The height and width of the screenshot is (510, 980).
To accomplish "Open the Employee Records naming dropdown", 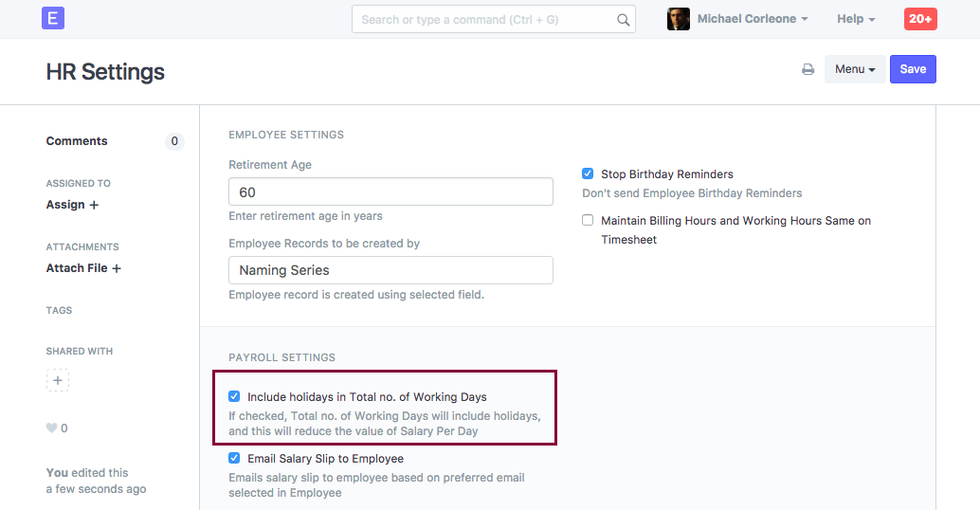I will click(x=390, y=270).
